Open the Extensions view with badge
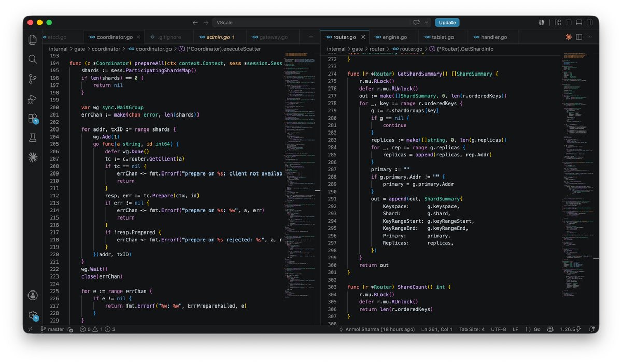The image size is (622, 364). click(x=33, y=119)
